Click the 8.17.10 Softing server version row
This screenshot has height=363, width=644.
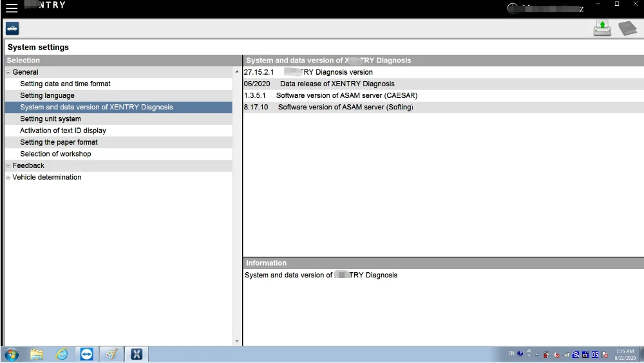click(x=443, y=107)
